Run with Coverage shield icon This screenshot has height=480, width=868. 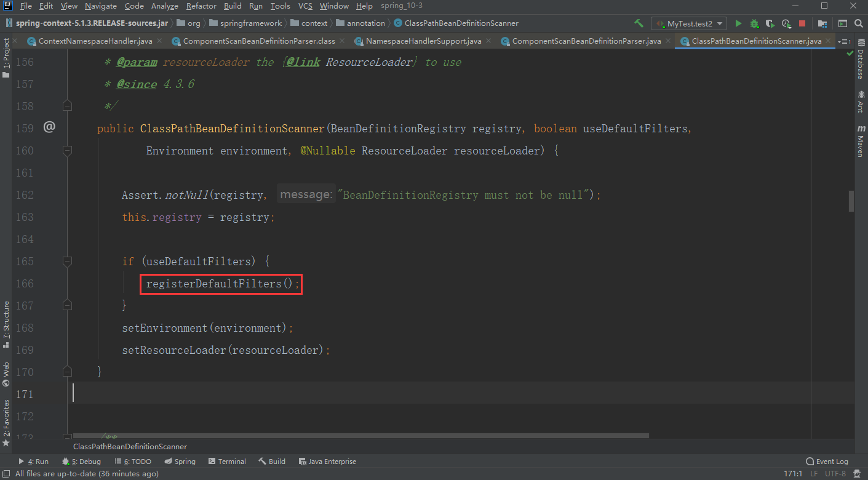pyautogui.click(x=770, y=23)
